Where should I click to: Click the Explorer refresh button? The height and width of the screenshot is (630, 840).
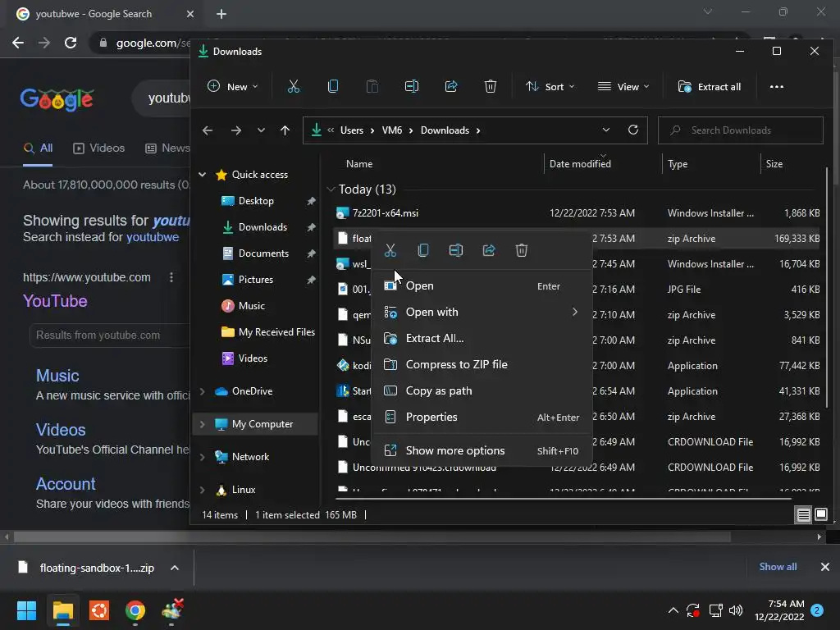click(632, 130)
